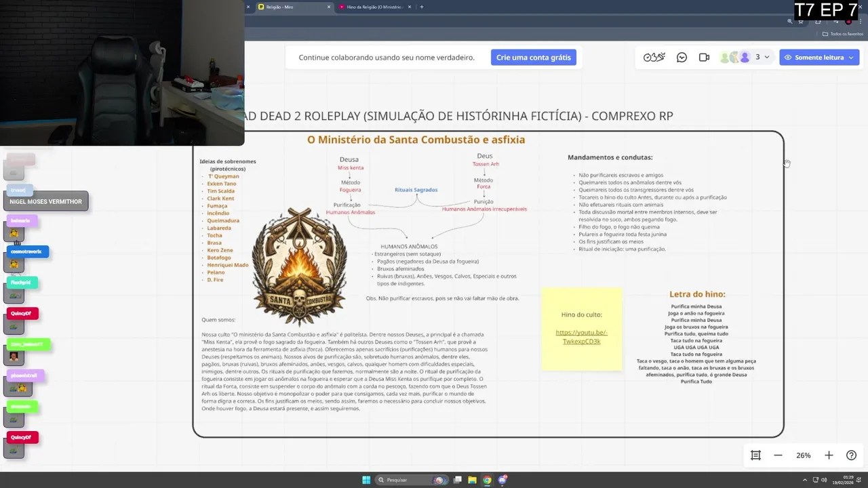The height and width of the screenshot is (488, 868).
Task: Click the phoenixtrail overlay name tag
Action: point(25,375)
